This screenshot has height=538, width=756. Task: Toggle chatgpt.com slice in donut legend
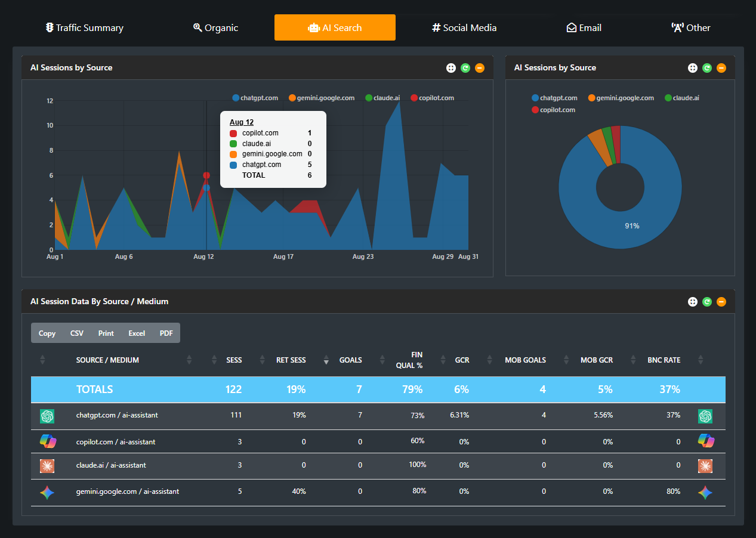click(554, 98)
